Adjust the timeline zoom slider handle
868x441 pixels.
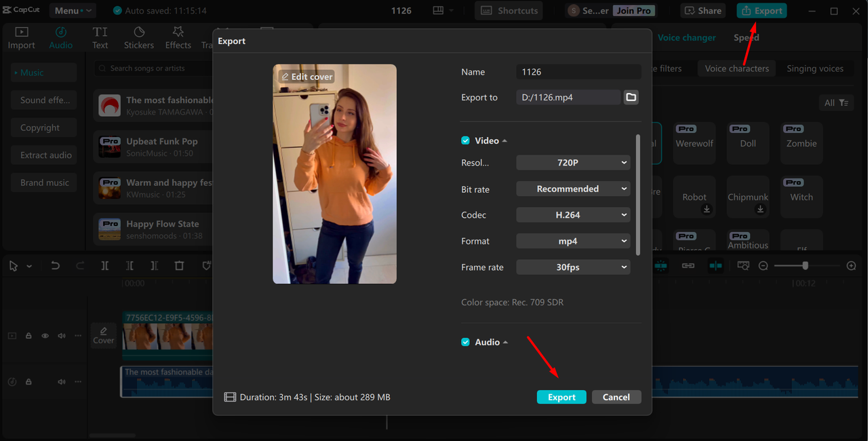[x=805, y=266]
